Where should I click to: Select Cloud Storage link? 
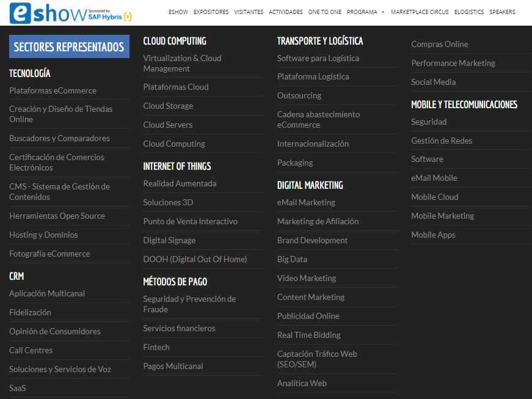[168, 106]
